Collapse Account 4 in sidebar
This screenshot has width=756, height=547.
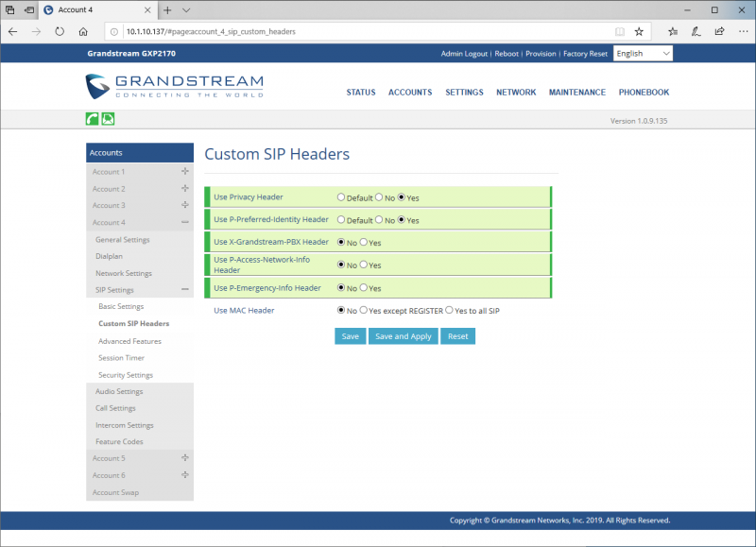click(185, 222)
